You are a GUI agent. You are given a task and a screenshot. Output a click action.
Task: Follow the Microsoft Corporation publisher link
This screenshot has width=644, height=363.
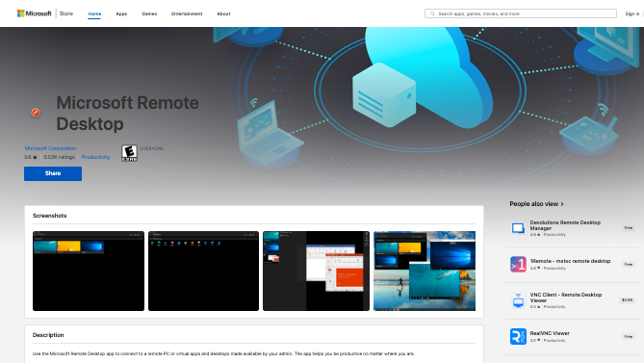pyautogui.click(x=50, y=148)
